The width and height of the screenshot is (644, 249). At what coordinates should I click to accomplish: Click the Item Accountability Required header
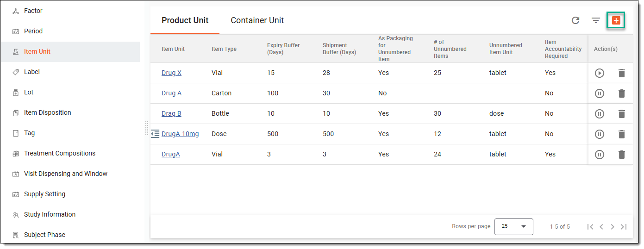pos(563,49)
